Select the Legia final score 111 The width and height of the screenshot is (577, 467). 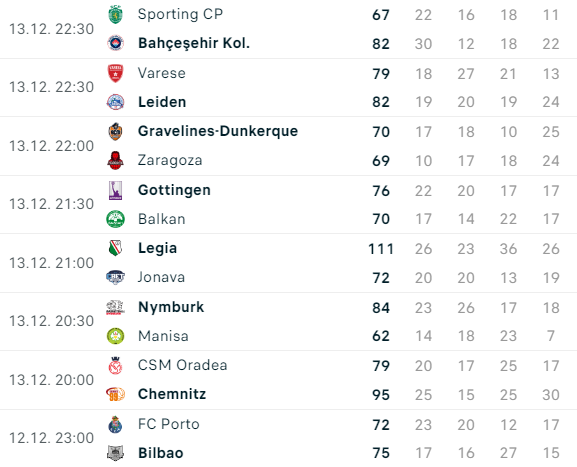click(381, 249)
